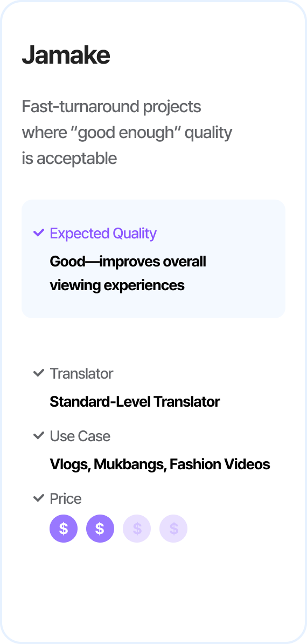This screenshot has height=644, width=307.
Task: Click the purple checkmark beside Expected Quality
Action: coord(39,233)
